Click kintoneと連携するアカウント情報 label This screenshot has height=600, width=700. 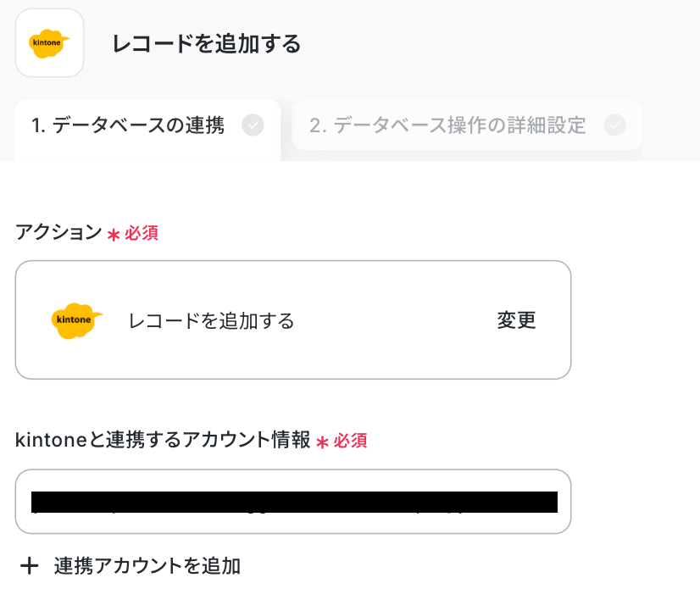[x=163, y=441]
